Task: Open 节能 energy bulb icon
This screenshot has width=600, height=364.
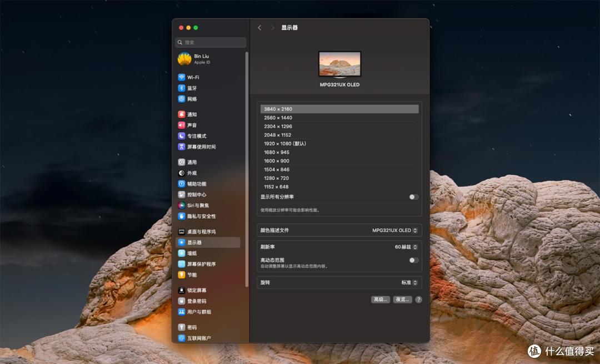Action: (182, 275)
